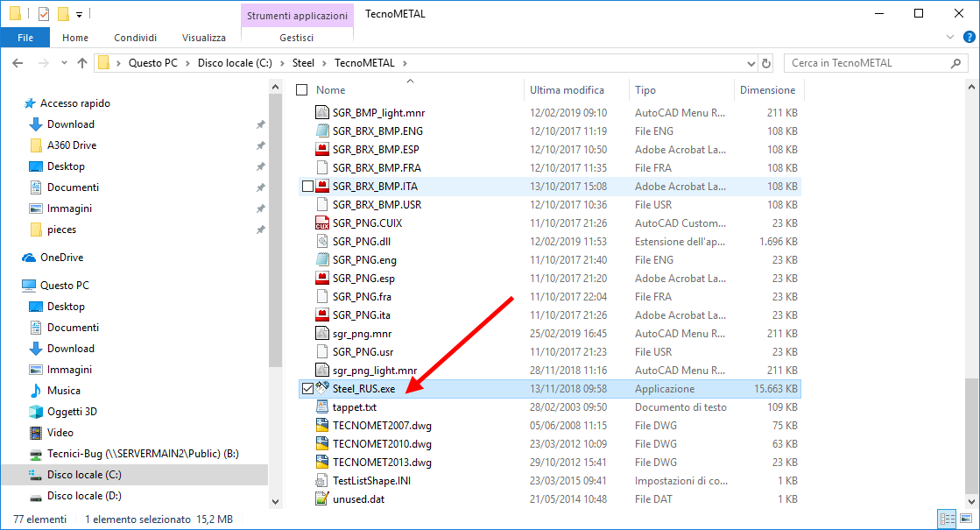Click the navigation pane scrollbar thumb
The image size is (980, 530).
click(x=275, y=230)
